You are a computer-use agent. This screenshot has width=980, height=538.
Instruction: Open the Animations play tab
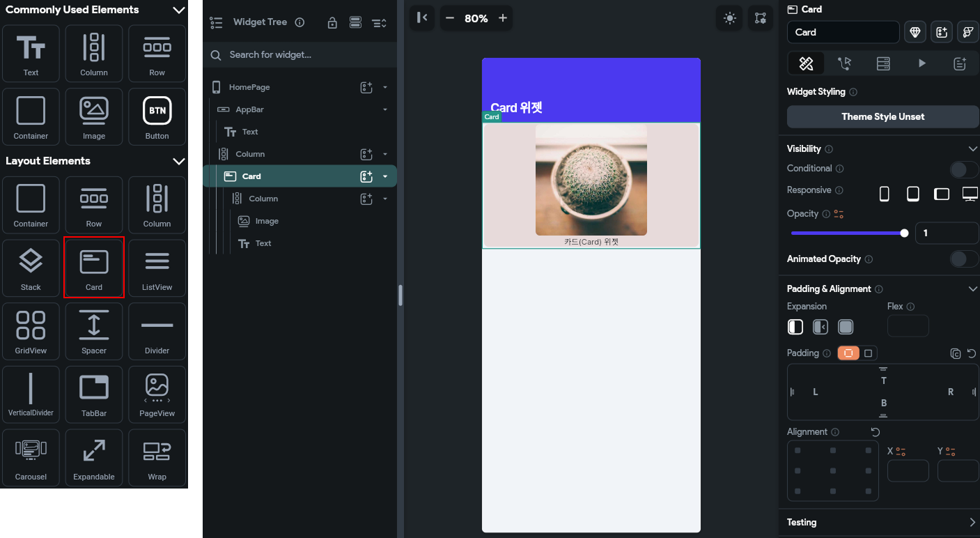[921, 63]
